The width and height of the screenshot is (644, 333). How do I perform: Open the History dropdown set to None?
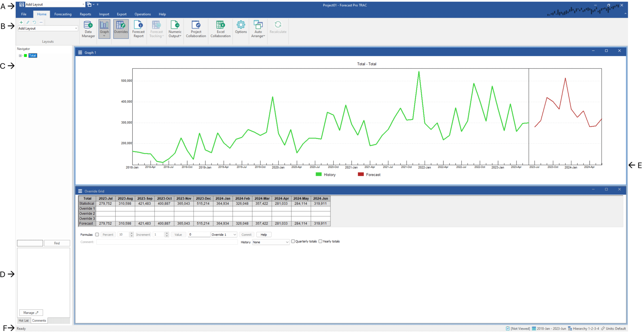pos(270,242)
